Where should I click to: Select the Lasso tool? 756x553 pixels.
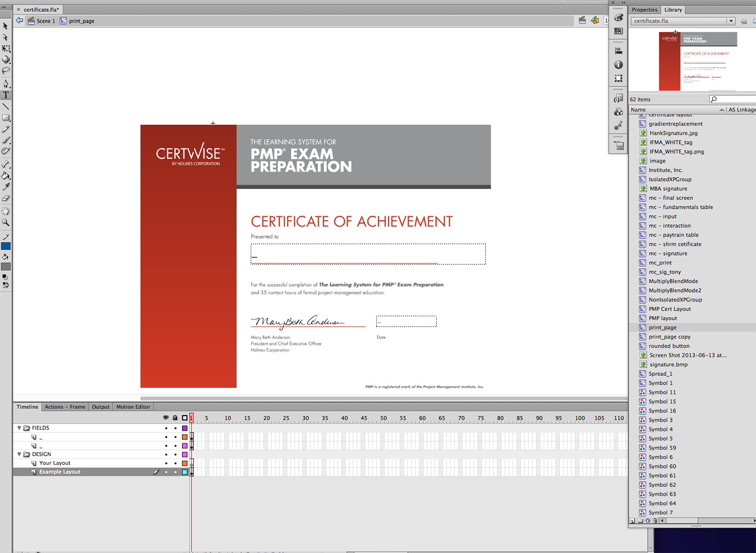pyautogui.click(x=6, y=71)
